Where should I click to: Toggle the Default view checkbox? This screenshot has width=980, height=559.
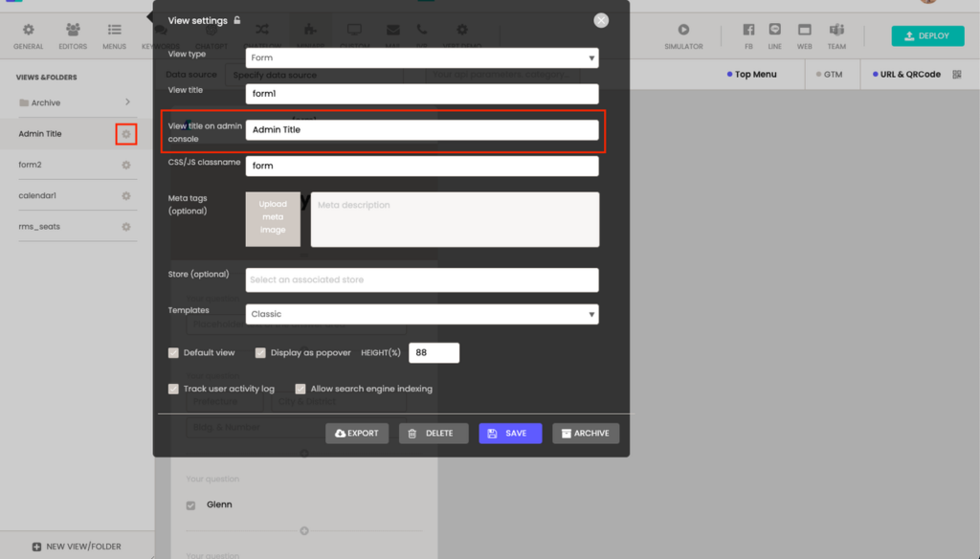click(x=174, y=353)
